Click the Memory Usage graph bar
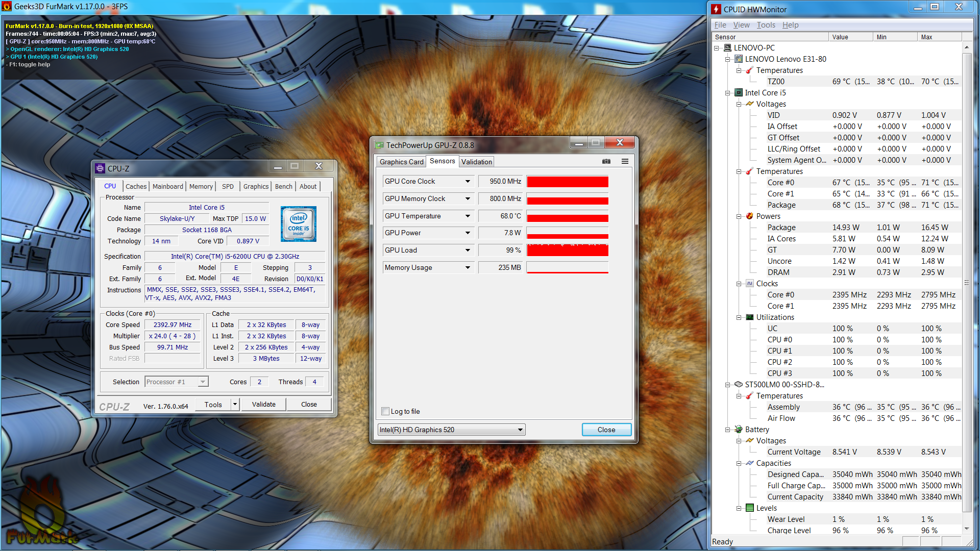Viewport: 980px width, 551px height. click(568, 267)
